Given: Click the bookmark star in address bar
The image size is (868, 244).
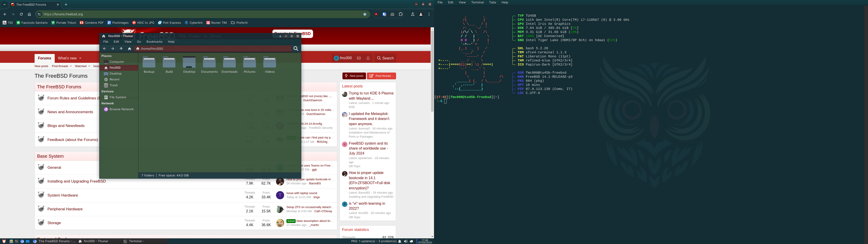Looking at the screenshot, I should coord(365,14).
